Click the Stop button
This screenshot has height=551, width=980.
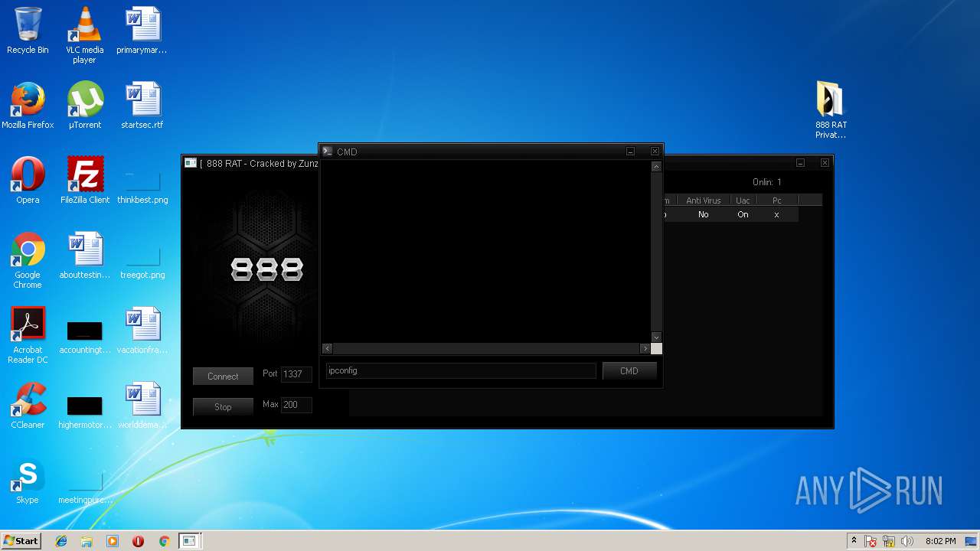(x=223, y=407)
